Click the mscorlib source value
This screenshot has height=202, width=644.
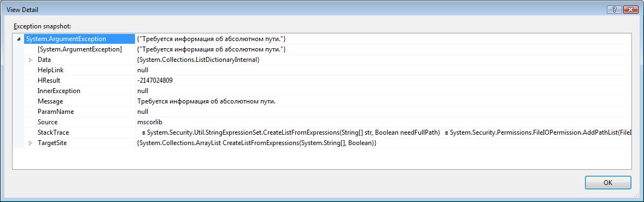[149, 122]
